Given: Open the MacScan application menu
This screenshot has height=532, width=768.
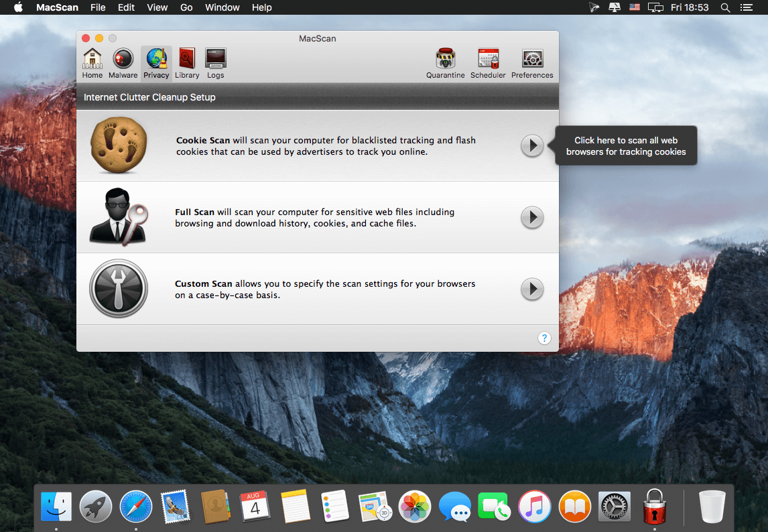Looking at the screenshot, I should pos(58,7).
